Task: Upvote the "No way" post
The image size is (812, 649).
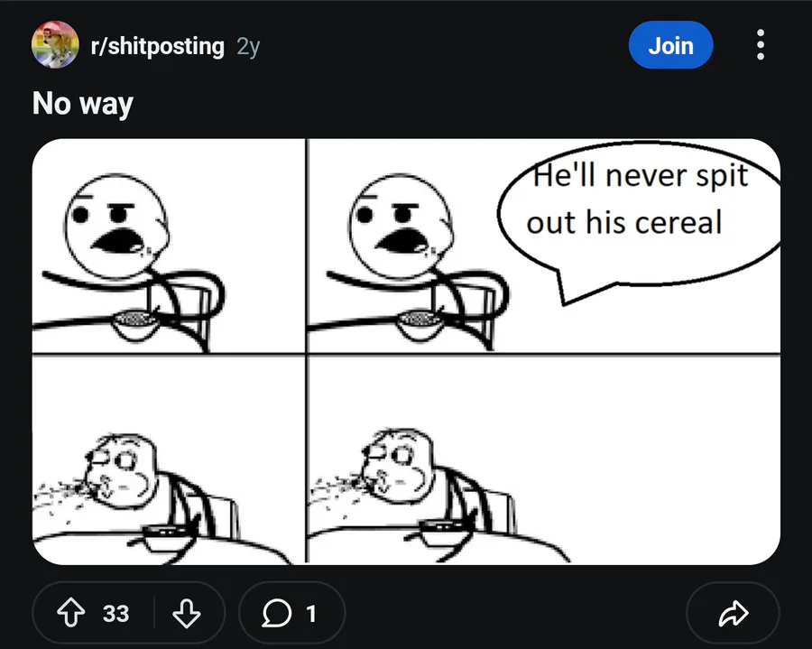Action: pos(70,613)
